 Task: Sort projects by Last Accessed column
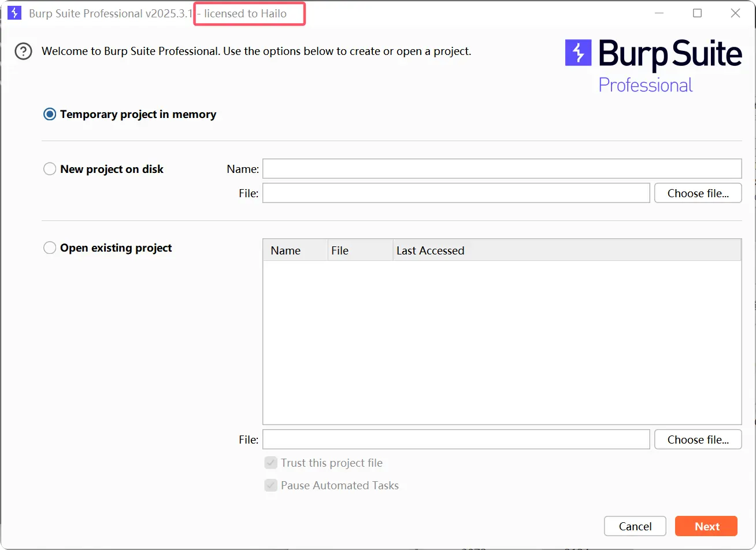(x=430, y=250)
